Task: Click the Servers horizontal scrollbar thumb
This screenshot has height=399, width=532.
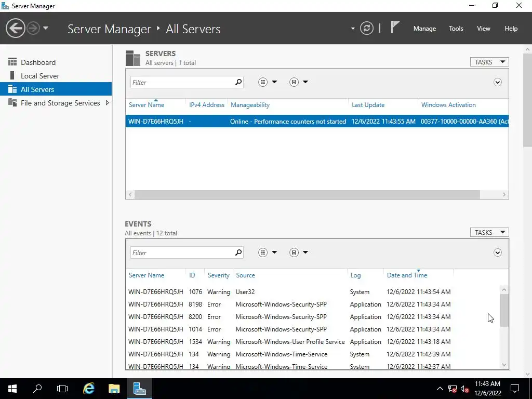Action: click(307, 194)
